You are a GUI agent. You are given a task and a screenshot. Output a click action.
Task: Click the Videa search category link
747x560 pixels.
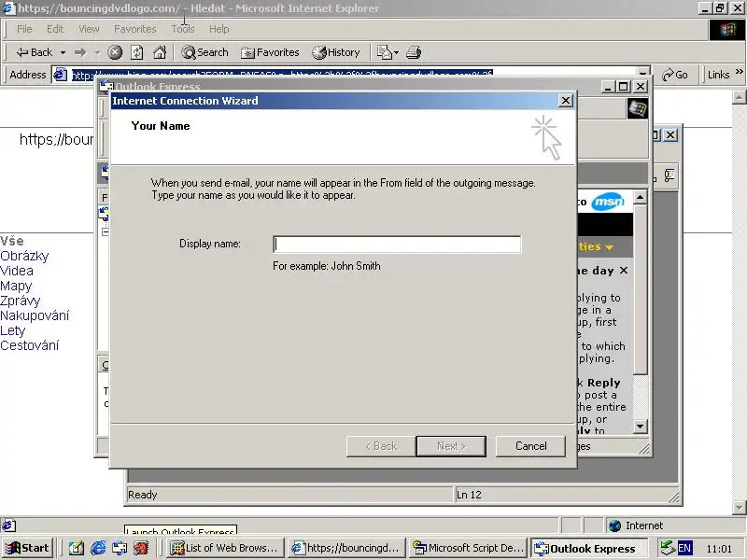(x=17, y=271)
